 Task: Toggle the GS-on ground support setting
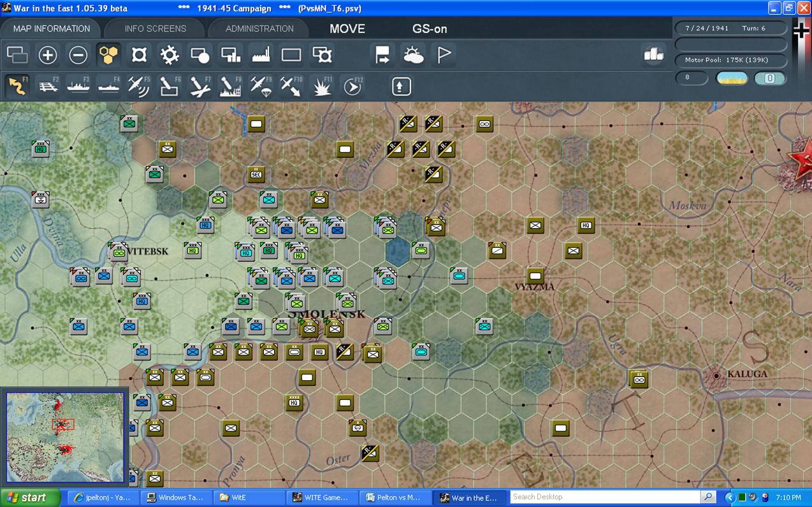tap(430, 29)
